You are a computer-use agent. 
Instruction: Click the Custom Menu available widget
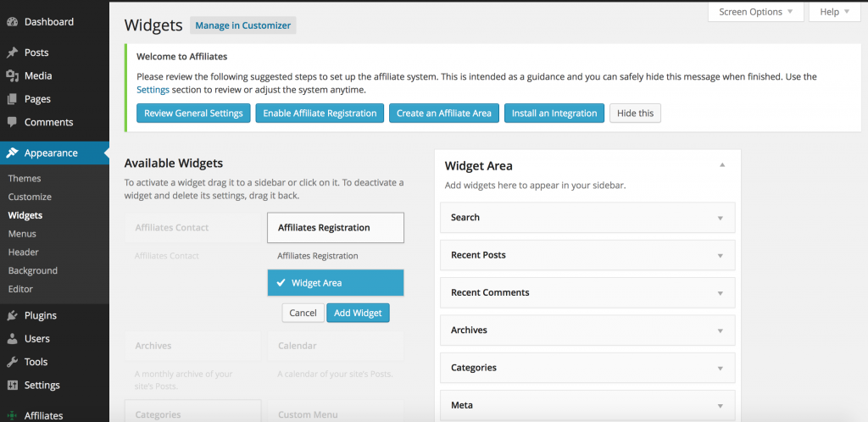[x=336, y=412]
